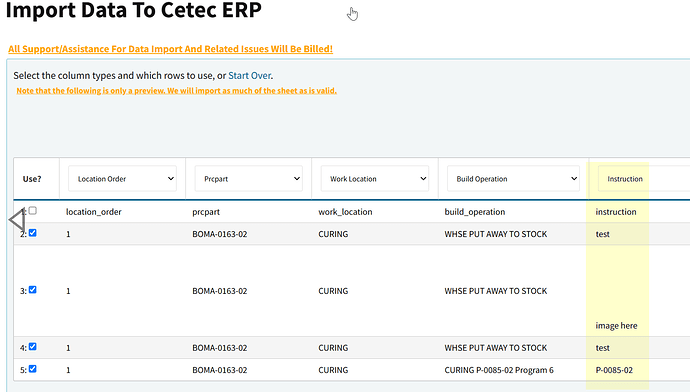Viewport: 690px width, 392px height.
Task: Disable the row 4 Use checkbox
Action: coord(33,347)
